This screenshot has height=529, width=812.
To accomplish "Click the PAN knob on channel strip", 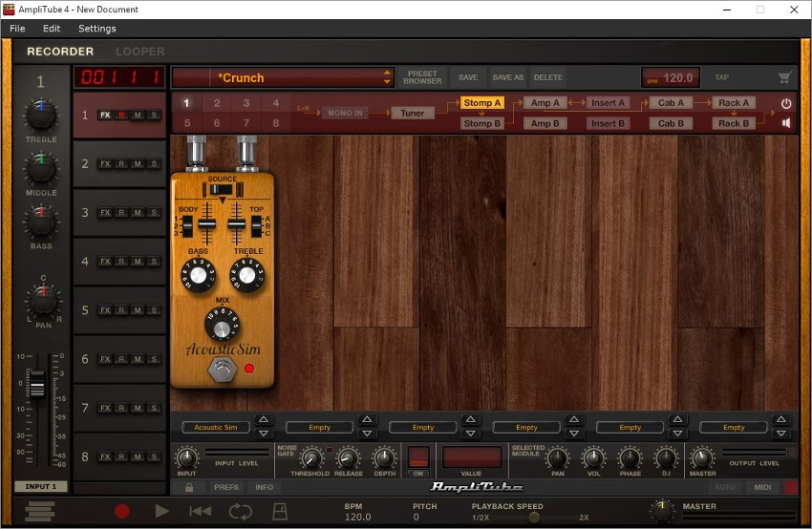I will 44,301.
